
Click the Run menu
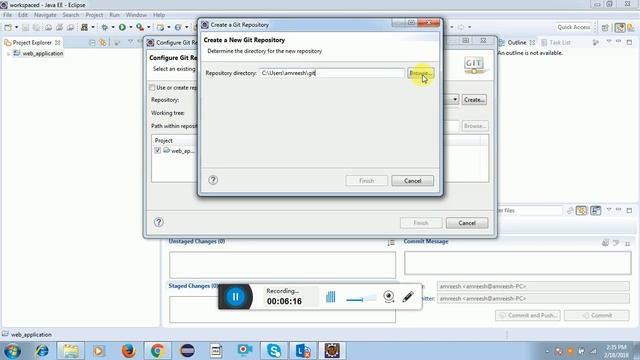(x=114, y=15)
